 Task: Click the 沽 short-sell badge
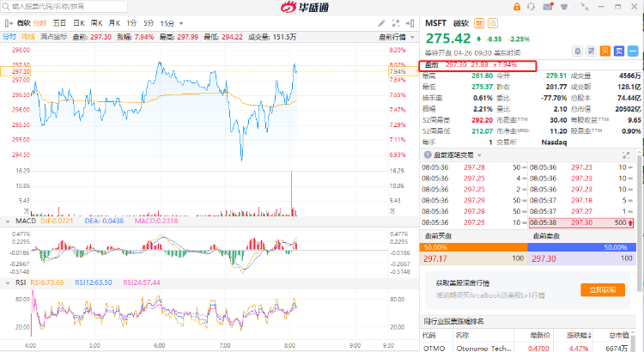coord(493,23)
